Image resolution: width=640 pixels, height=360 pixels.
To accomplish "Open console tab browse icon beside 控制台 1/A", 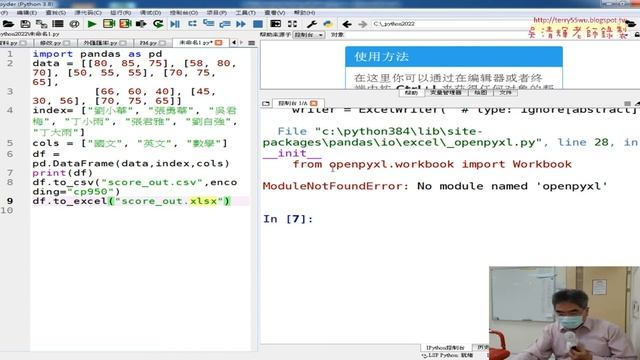I will tap(266, 103).
